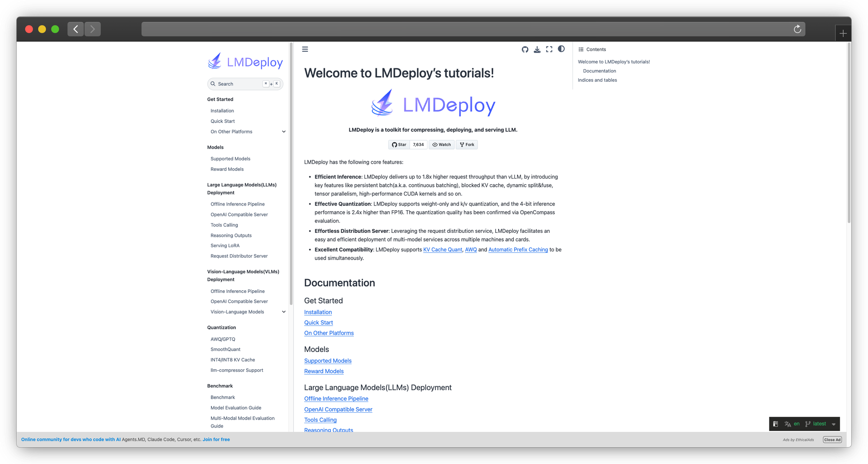Open llm-compressor Support sidebar item

click(x=237, y=370)
